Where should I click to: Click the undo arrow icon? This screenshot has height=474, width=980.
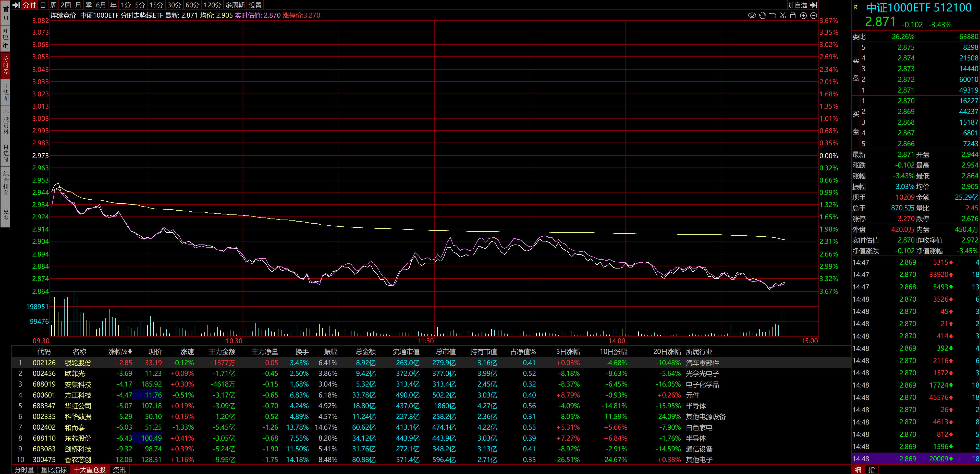[772, 16]
